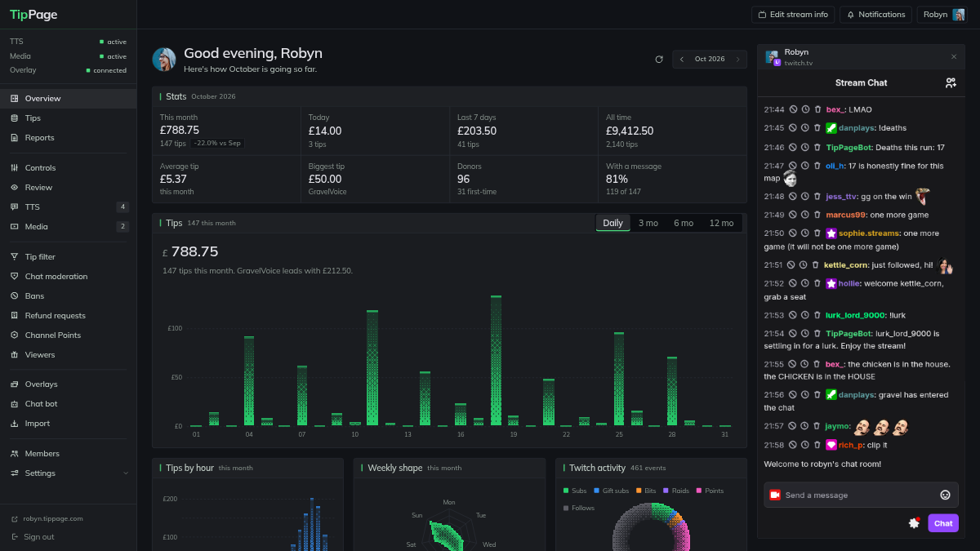Open the Controls section

click(68, 168)
